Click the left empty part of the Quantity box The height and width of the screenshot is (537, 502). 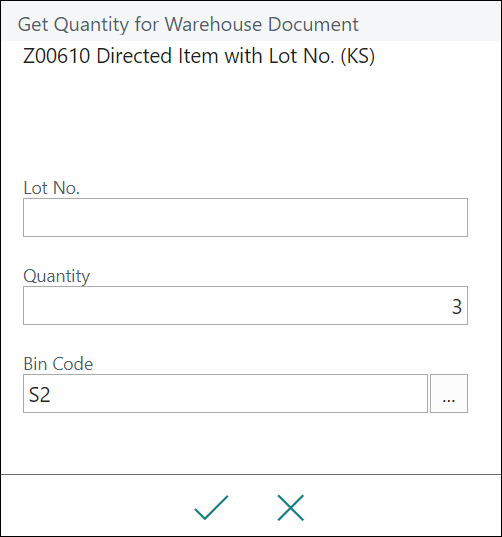click(137, 305)
